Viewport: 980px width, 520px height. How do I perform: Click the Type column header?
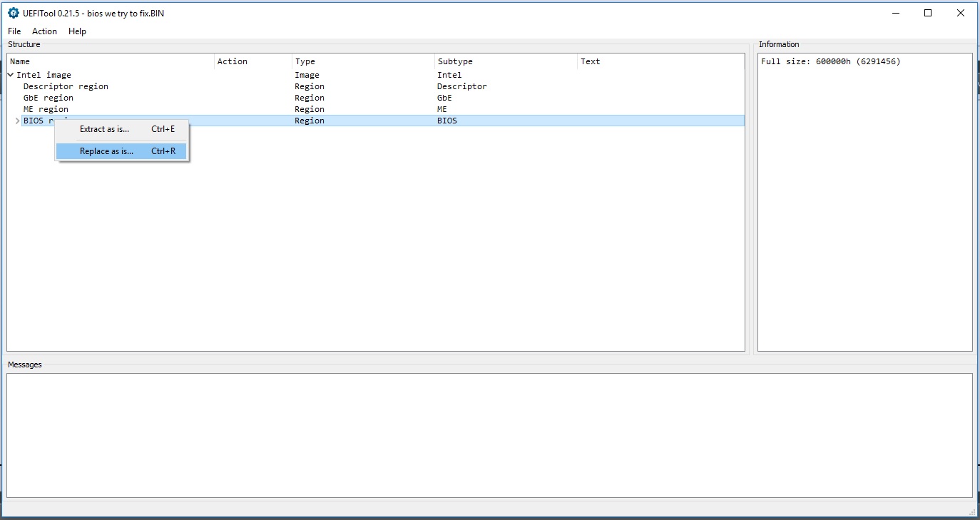(x=364, y=61)
